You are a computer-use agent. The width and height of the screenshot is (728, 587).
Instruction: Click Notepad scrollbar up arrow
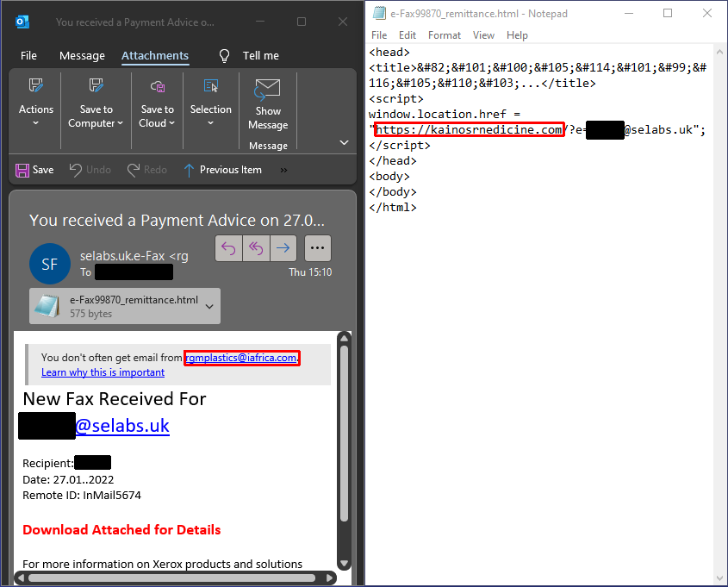[719, 52]
